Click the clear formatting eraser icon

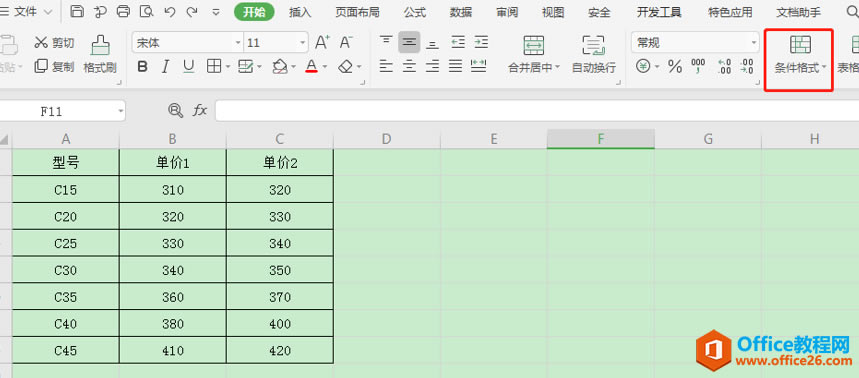pyautogui.click(x=345, y=67)
